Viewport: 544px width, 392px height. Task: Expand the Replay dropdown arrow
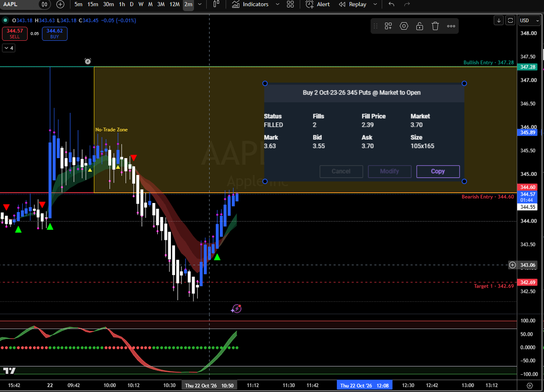pyautogui.click(x=375, y=5)
